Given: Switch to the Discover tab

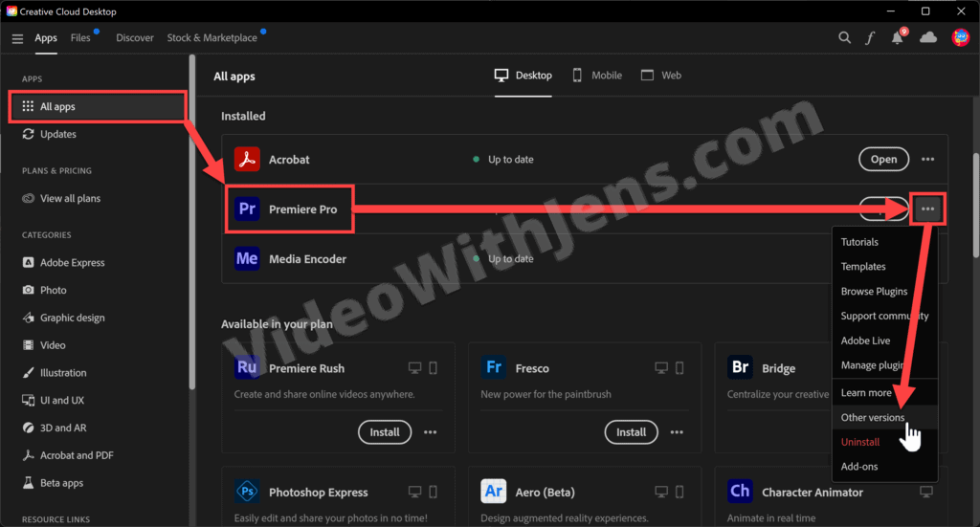Looking at the screenshot, I should point(134,38).
